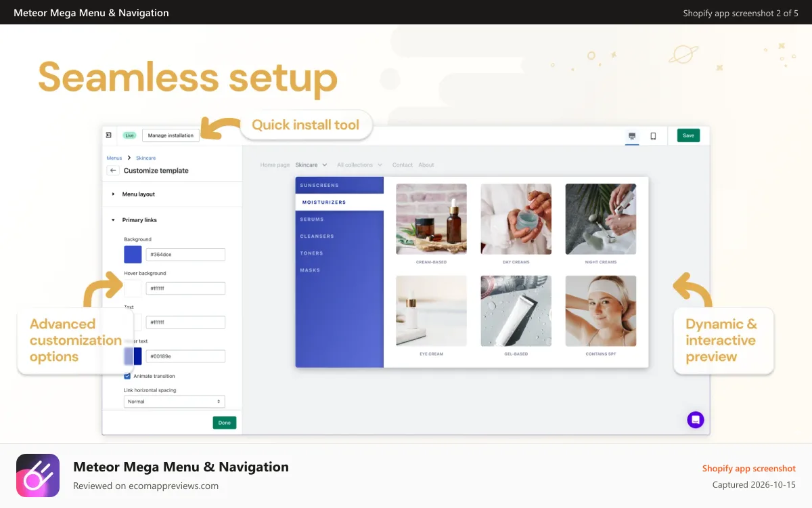This screenshot has height=508, width=812.
Task: Click the Done button
Action: pos(225,423)
